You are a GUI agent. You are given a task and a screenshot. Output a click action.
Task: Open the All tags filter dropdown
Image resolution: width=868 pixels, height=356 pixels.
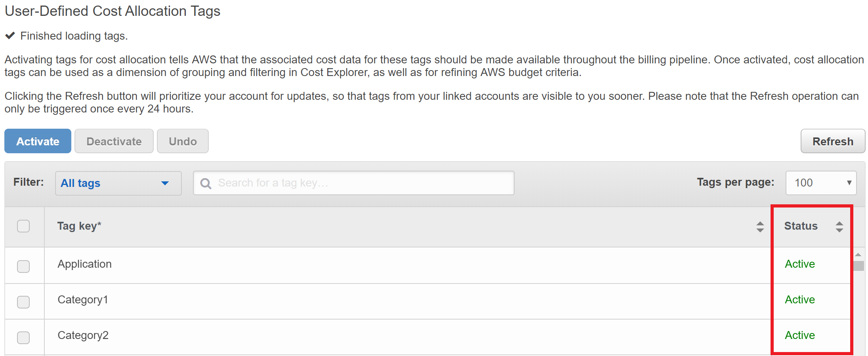(x=118, y=183)
